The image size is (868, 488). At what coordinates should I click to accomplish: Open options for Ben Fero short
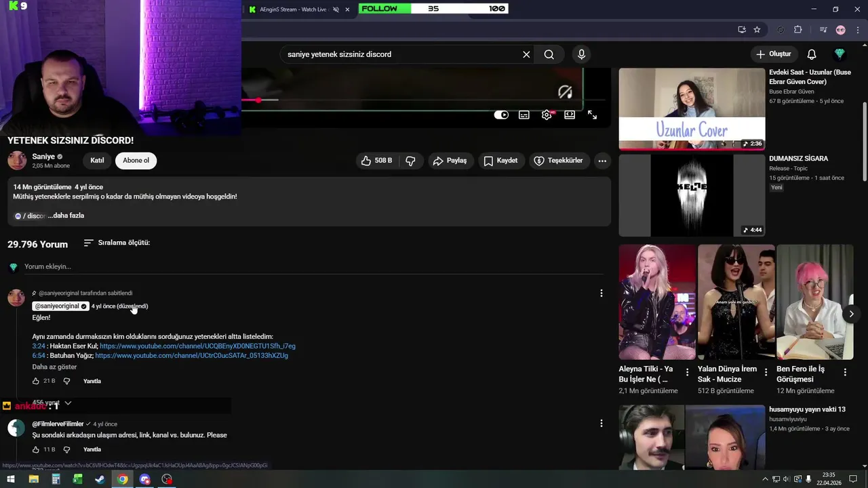coord(845,372)
